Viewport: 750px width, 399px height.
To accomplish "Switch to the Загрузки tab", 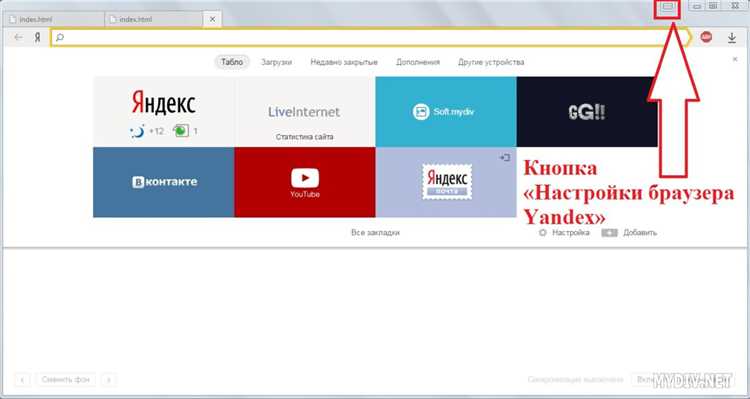I will pos(276,62).
